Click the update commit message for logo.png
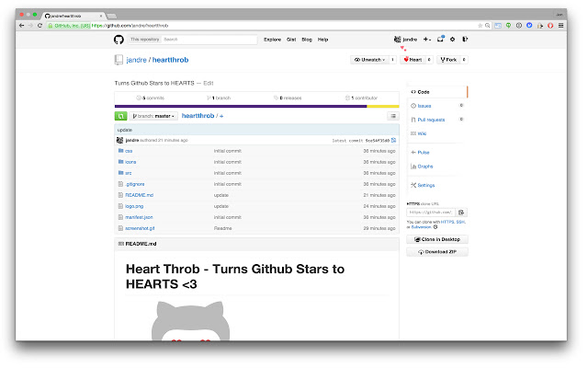The height and width of the screenshot is (368, 588). [x=220, y=206]
